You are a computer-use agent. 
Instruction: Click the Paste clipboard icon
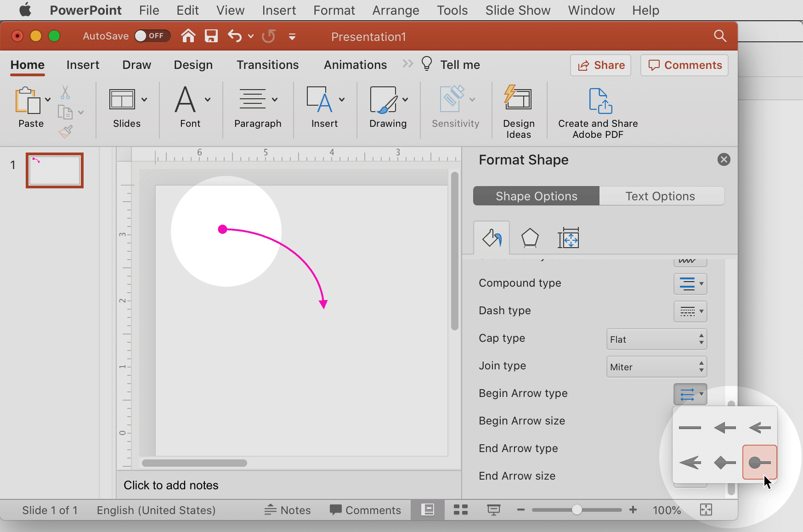(28, 100)
